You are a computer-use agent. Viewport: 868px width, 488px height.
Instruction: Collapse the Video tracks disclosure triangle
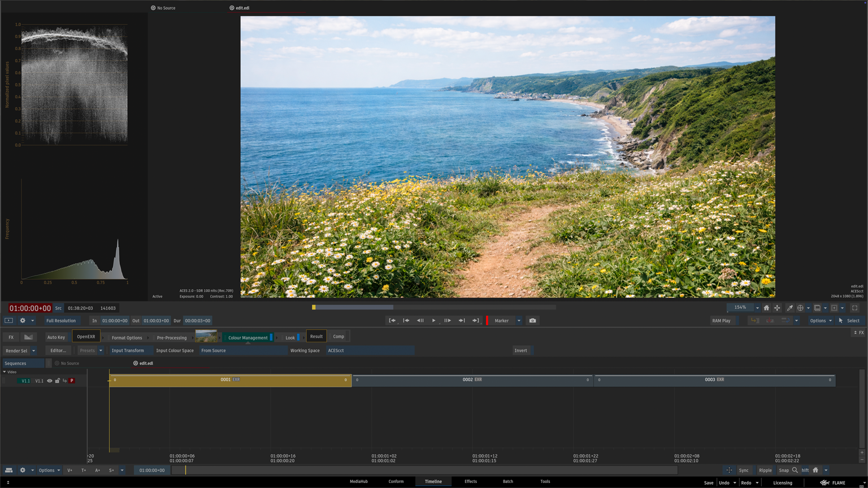tap(5, 372)
